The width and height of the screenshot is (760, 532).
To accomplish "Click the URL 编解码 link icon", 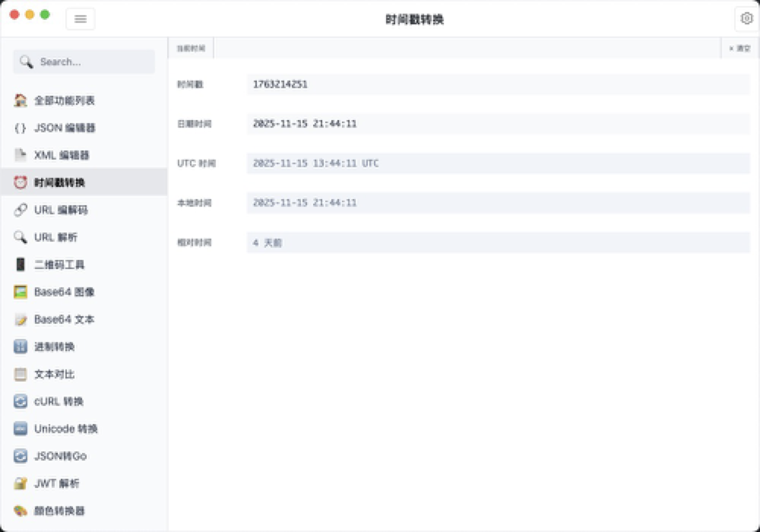I will (21, 210).
